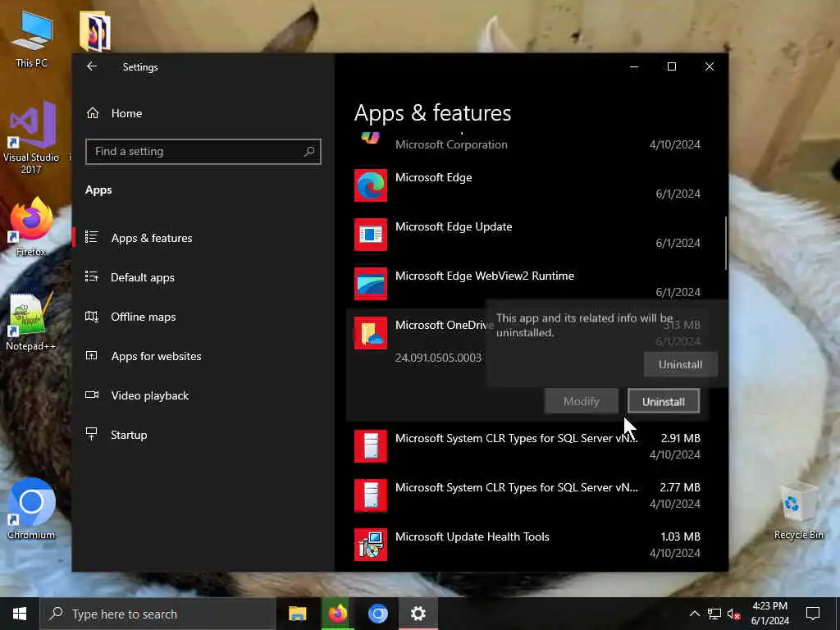Click icon of first SQL Server CLR Types entry
This screenshot has width=840, height=630.
click(371, 446)
